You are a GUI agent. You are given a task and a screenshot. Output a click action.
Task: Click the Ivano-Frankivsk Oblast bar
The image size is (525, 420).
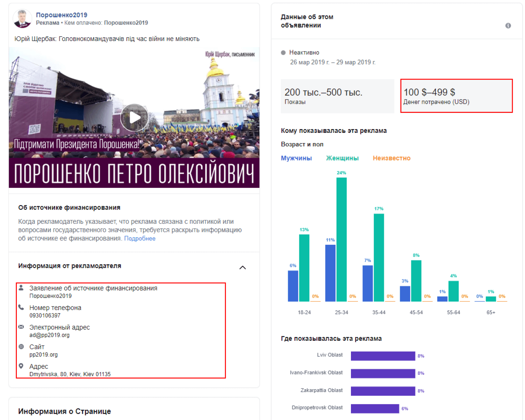point(383,373)
